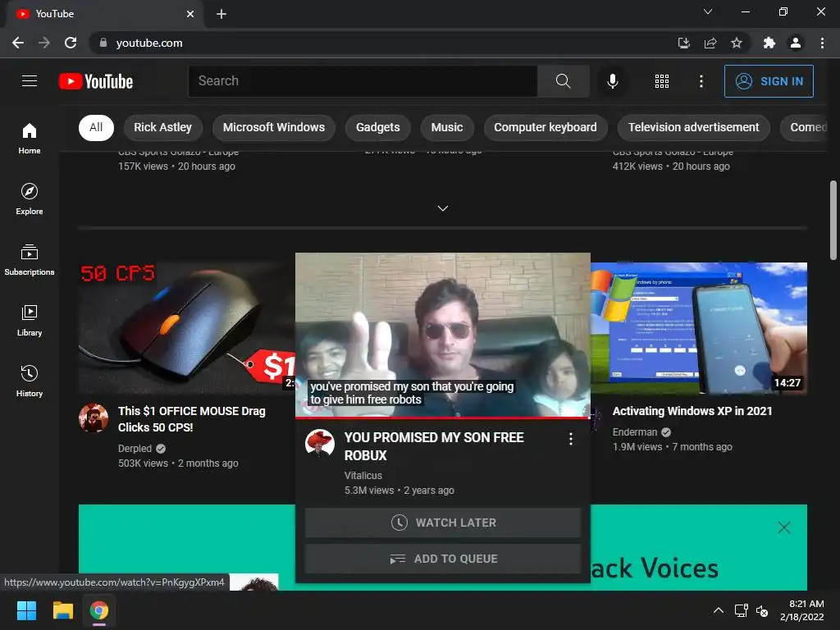Start voice search with microphone
The height and width of the screenshot is (630, 840).
click(x=612, y=81)
